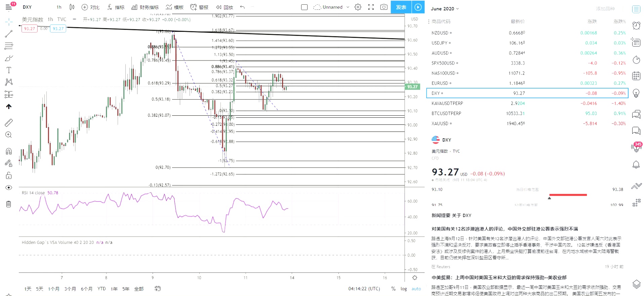Select the up arrow icon tool

[9, 106]
